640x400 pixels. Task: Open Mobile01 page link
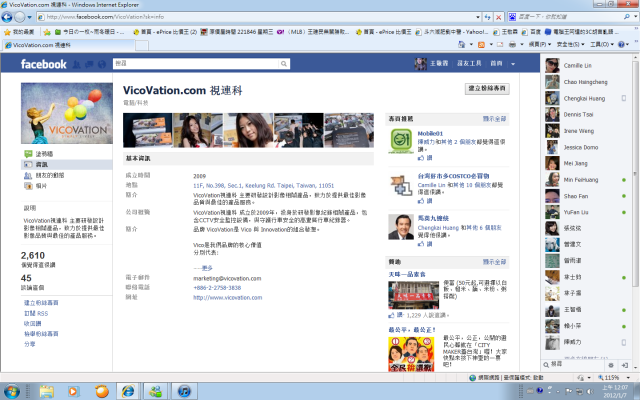430,133
